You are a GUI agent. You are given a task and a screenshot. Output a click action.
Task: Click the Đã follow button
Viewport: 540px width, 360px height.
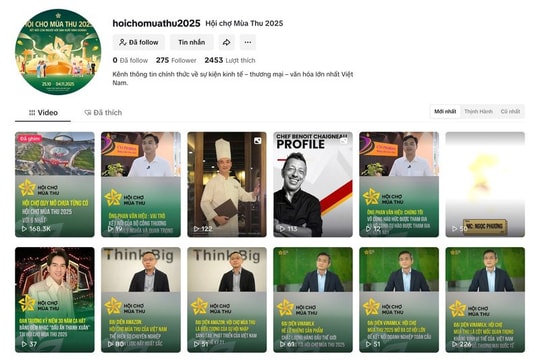[138, 42]
